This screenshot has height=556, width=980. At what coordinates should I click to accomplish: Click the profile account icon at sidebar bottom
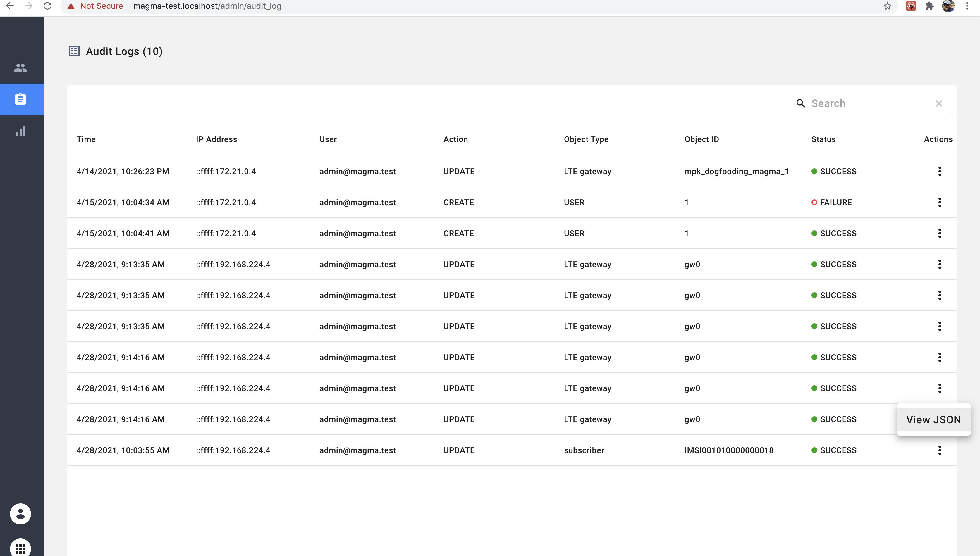(21, 514)
